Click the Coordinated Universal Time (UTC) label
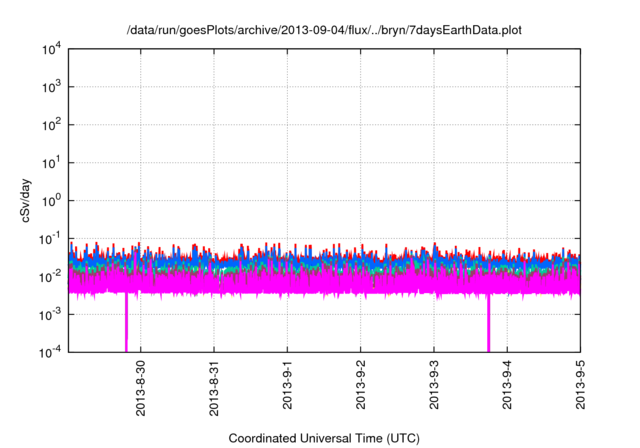 click(x=324, y=438)
